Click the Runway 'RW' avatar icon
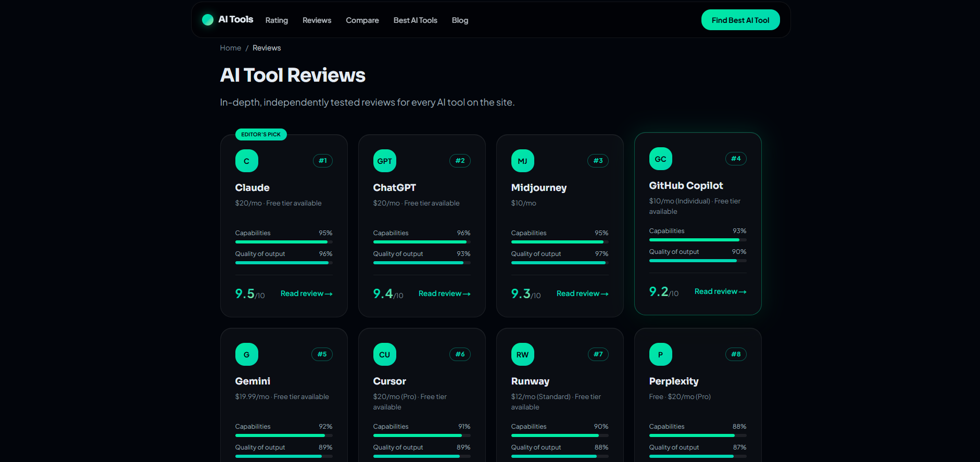 [x=523, y=354]
